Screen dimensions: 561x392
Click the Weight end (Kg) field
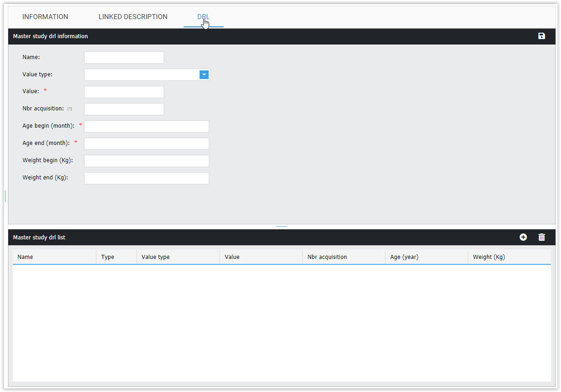(146, 179)
